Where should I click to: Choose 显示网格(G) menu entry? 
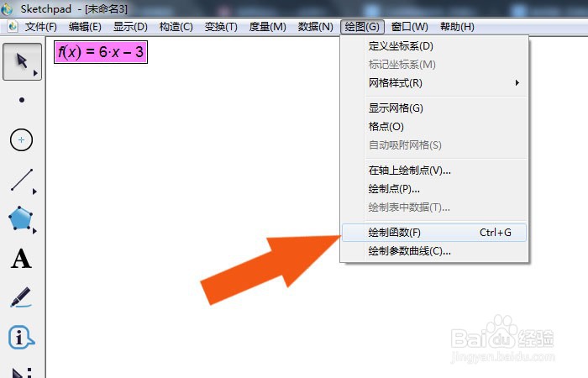click(x=434, y=108)
